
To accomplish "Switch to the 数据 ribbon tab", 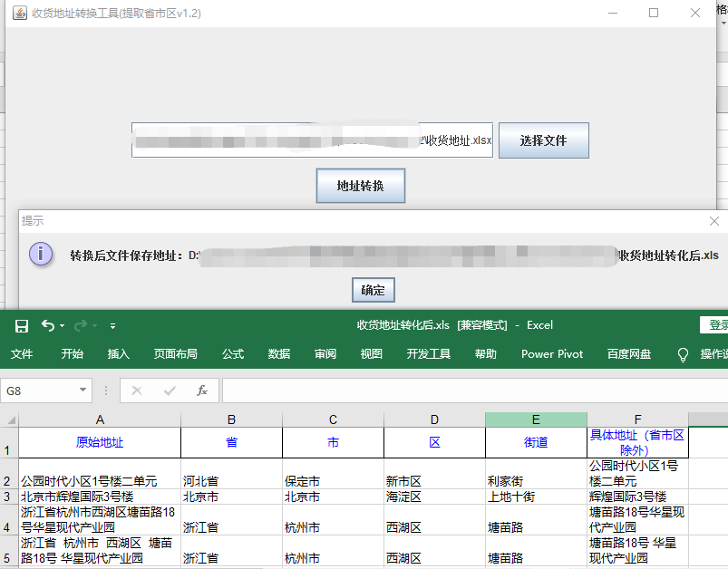I will click(279, 354).
